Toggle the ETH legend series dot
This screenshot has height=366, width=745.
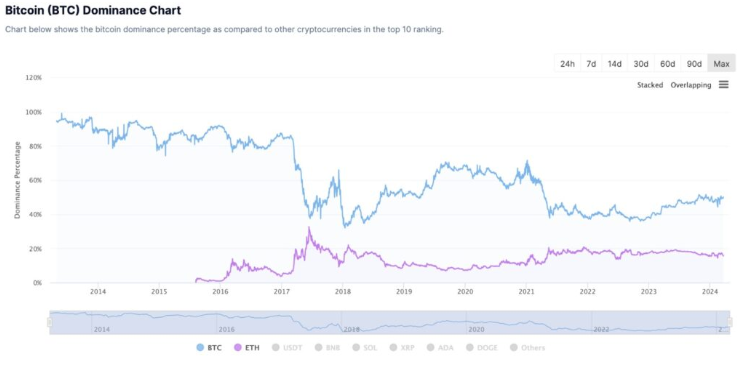coord(238,348)
